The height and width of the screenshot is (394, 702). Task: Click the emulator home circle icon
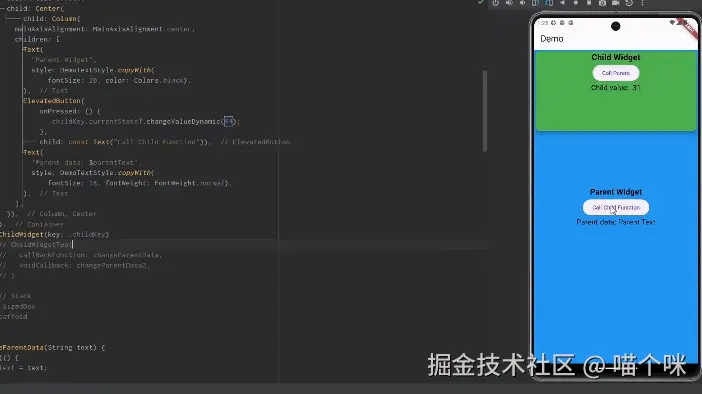click(x=576, y=3)
